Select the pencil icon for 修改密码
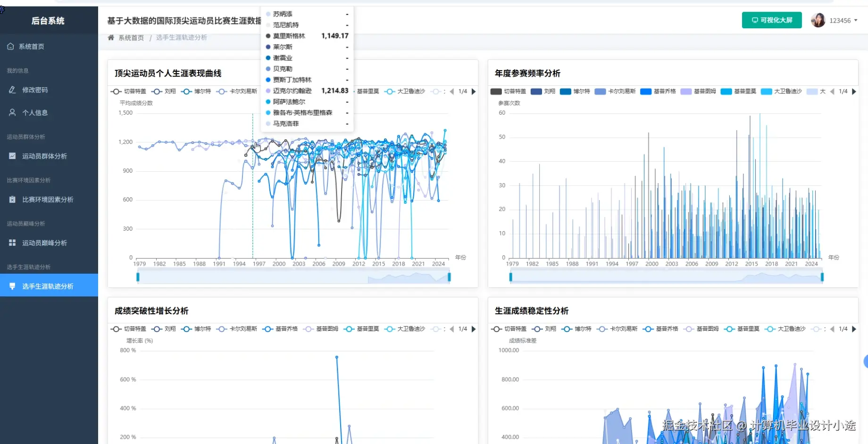Screen dimensions: 868x444 [x=11, y=90]
